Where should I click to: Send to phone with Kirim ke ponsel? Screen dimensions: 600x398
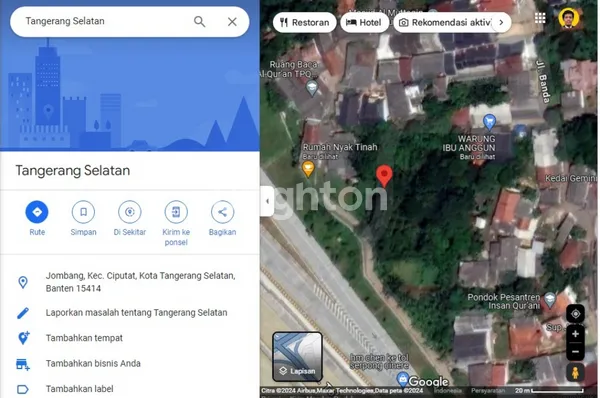tap(176, 212)
